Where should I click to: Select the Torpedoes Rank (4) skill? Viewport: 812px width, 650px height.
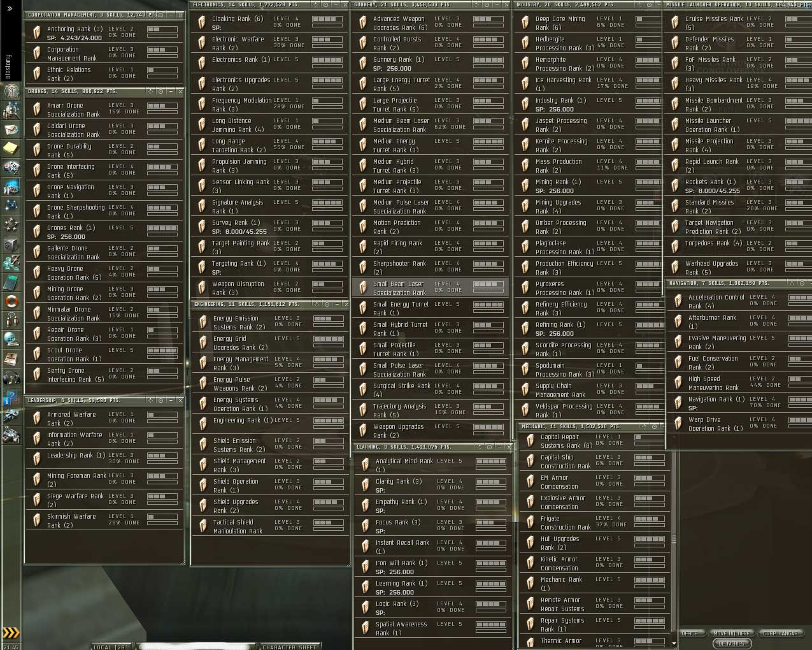click(739, 247)
